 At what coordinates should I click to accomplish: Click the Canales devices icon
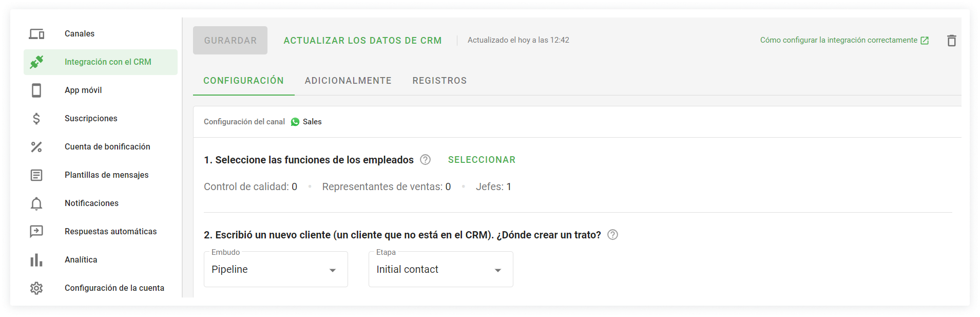point(36,34)
